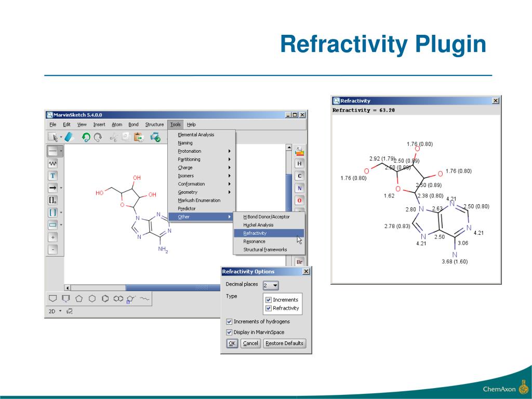Expand the Protonation submenu
The image size is (532, 399).
click(x=202, y=151)
